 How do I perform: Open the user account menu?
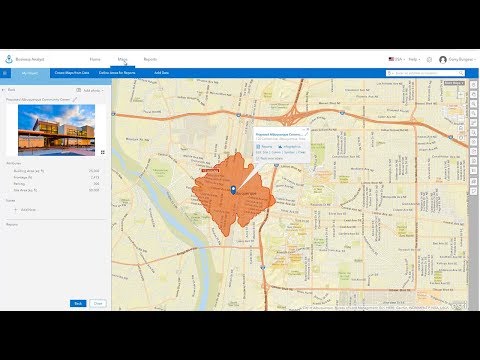(x=462, y=59)
